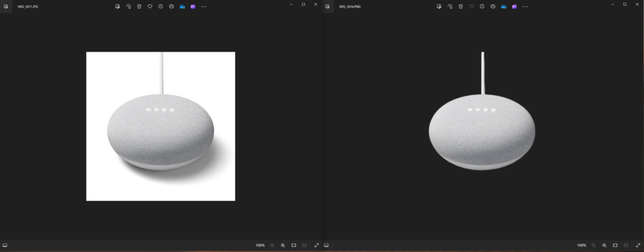This screenshot has width=644, height=252.
Task: Rotate the IMG_1877.JPG photo
Action: 128,6
